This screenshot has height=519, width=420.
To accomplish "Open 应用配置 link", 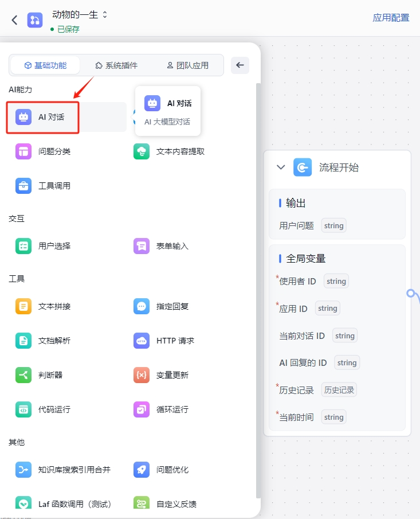I will point(391,18).
